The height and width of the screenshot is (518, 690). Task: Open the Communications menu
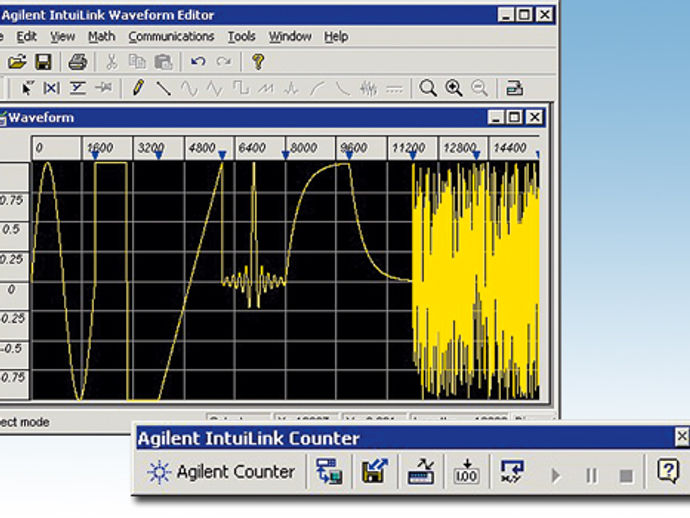tap(171, 37)
